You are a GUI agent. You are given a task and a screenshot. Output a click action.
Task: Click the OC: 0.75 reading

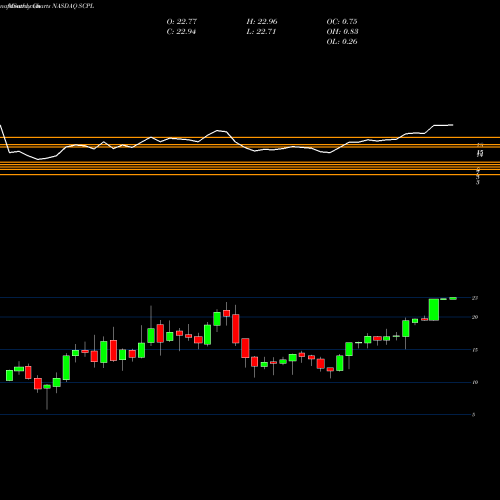tap(342, 22)
